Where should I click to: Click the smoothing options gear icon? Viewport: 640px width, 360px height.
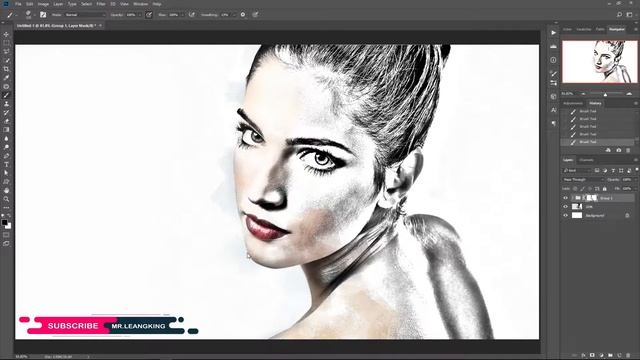(x=243, y=15)
